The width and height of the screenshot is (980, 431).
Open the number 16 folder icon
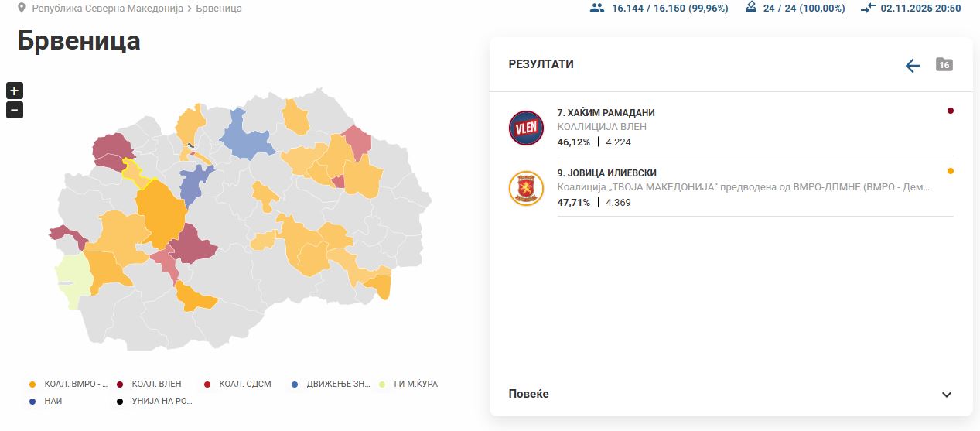[944, 65]
